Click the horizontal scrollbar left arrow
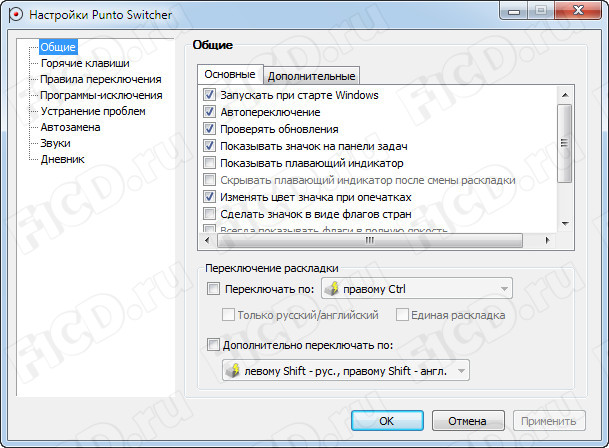Screen dimensions: 609x448 click(207, 241)
